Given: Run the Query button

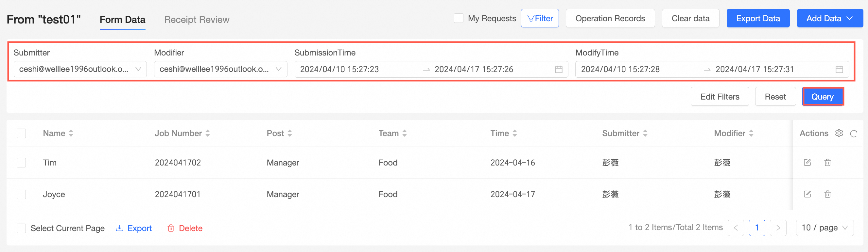Looking at the screenshot, I should click(x=823, y=97).
